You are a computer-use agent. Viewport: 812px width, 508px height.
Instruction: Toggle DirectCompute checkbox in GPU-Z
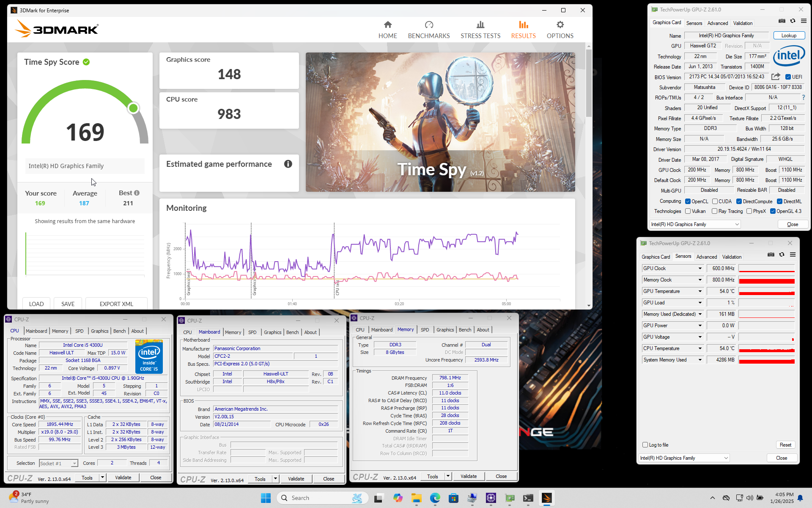coord(739,202)
